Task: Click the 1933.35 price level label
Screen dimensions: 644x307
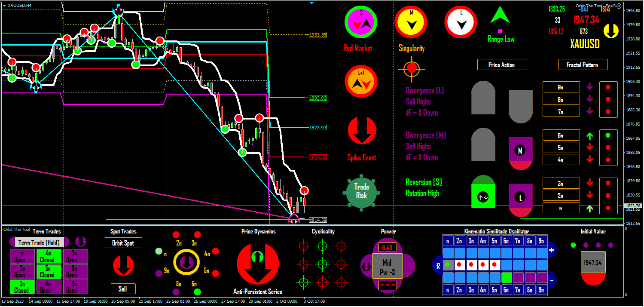Action: [318, 35]
